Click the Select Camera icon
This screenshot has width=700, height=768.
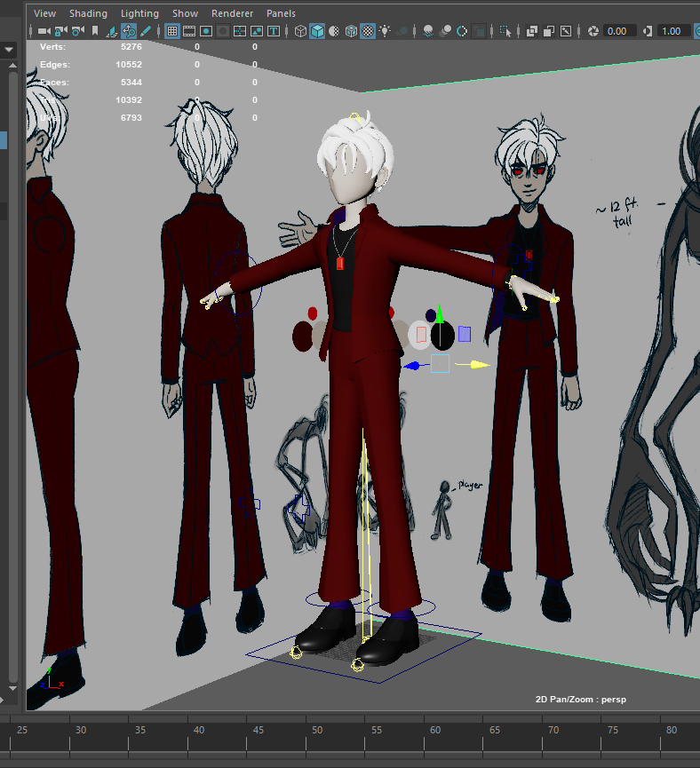point(44,31)
